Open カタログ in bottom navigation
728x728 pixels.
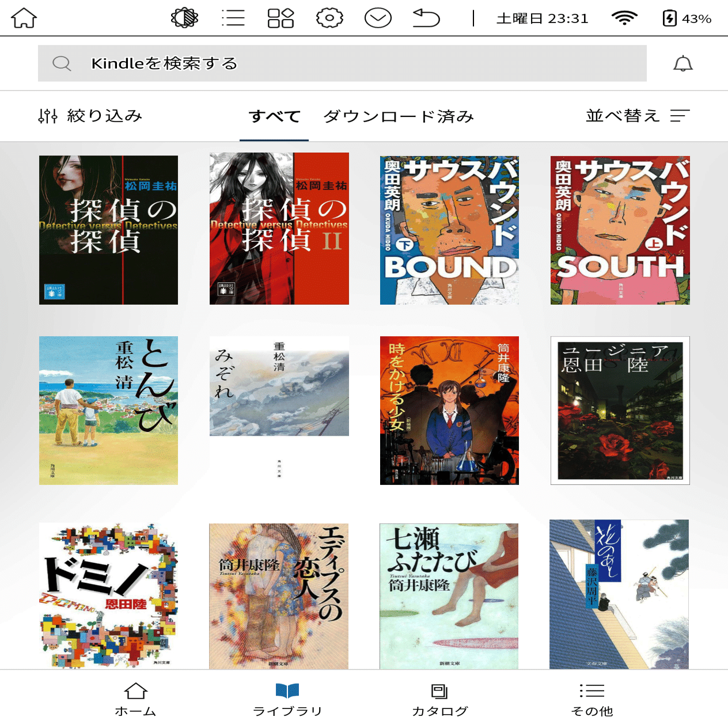coord(440,700)
